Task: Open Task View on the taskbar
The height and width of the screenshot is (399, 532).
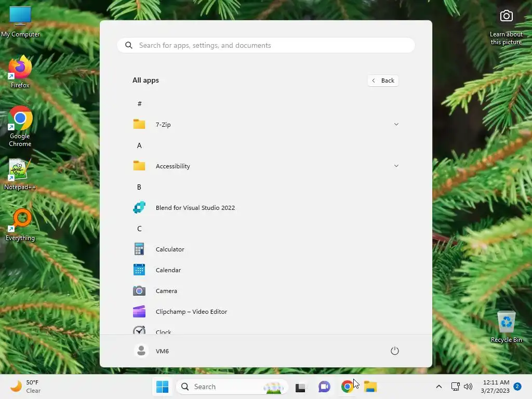Action: (x=300, y=387)
